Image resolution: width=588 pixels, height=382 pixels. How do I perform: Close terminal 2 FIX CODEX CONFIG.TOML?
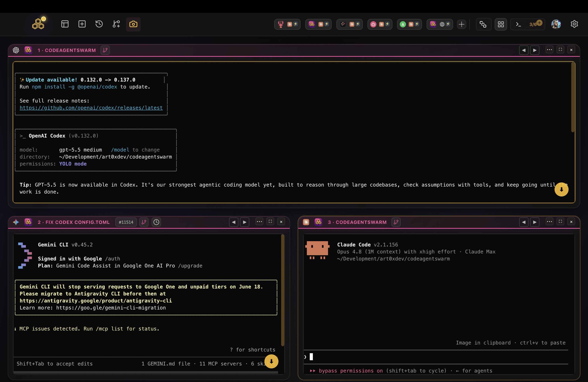pos(281,222)
